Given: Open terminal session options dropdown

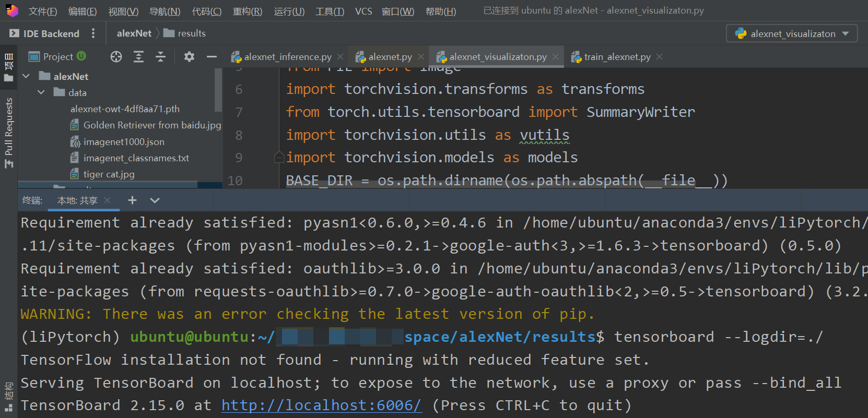Looking at the screenshot, I should pos(155,200).
